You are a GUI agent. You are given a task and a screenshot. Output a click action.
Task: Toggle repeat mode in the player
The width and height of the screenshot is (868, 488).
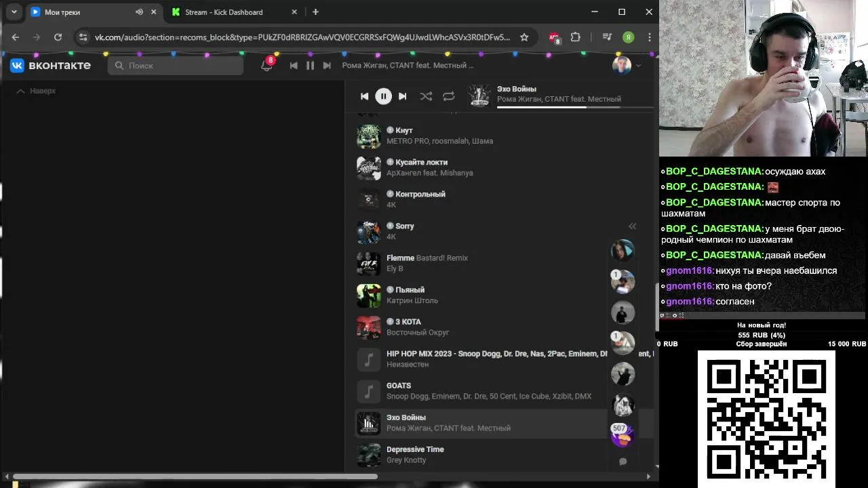(x=449, y=96)
